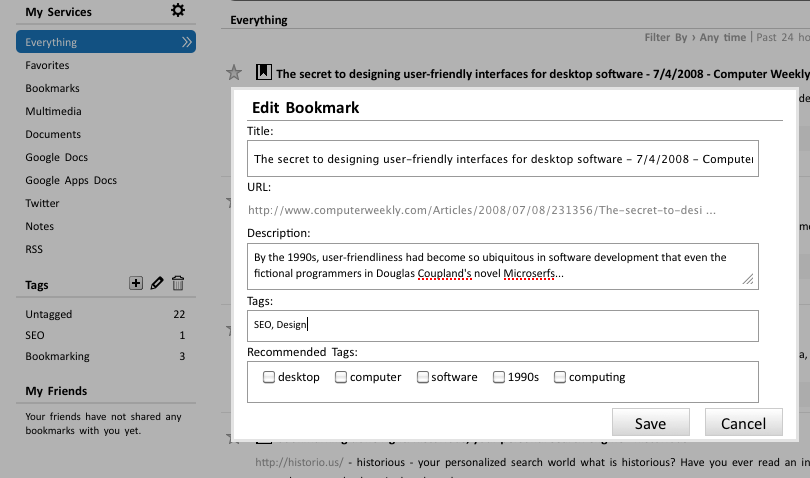810x478 pixels.
Task: Open Google Docs in the sidebar
Action: (x=56, y=157)
